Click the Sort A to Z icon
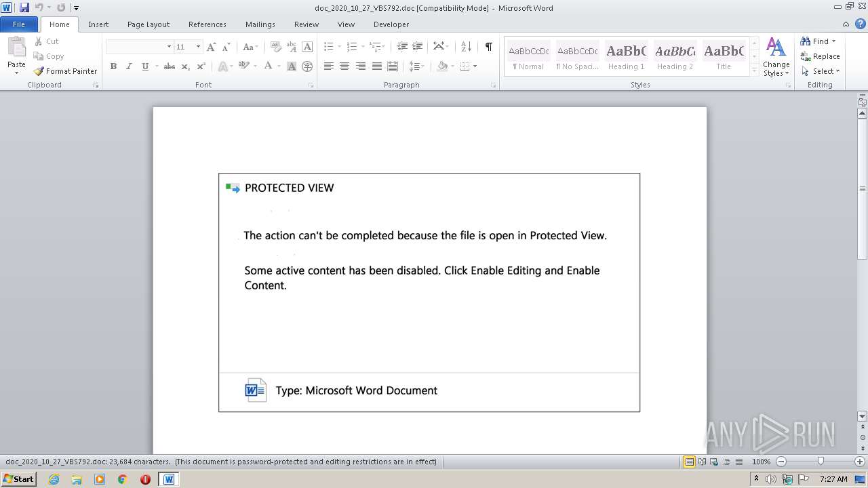 [x=466, y=47]
